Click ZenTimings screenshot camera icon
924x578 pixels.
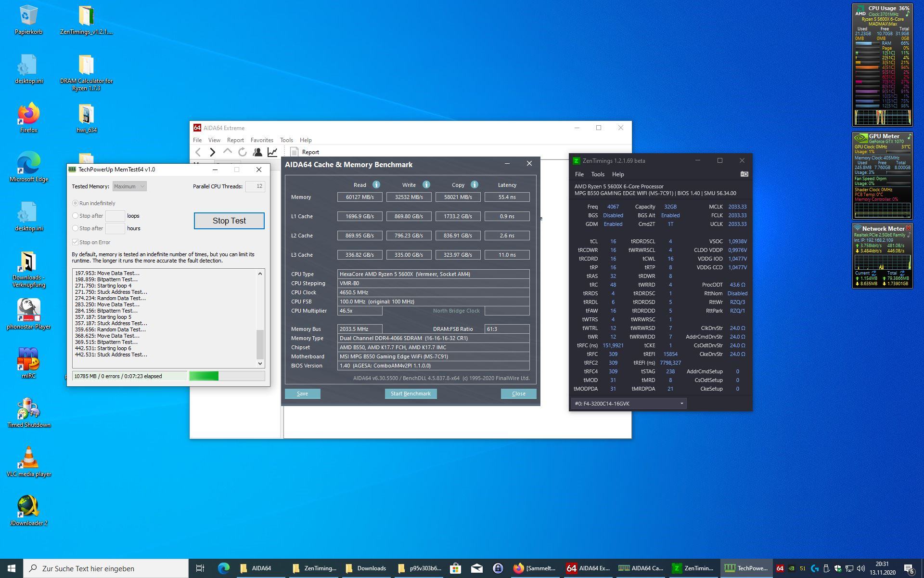[x=744, y=174]
